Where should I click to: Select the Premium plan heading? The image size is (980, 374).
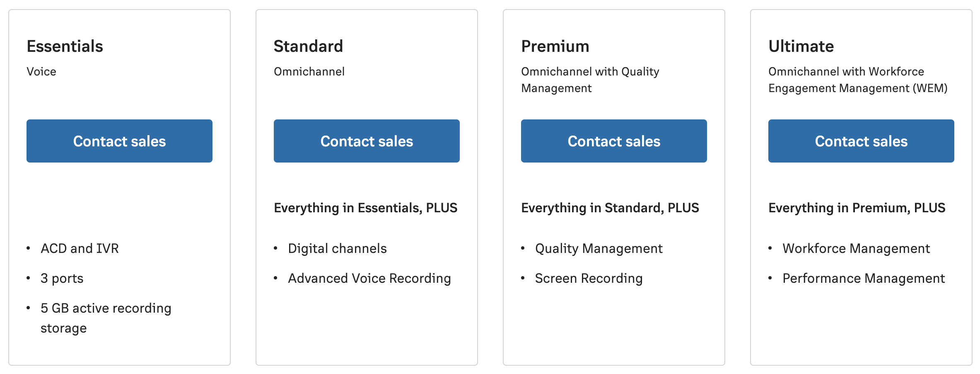pos(555,46)
